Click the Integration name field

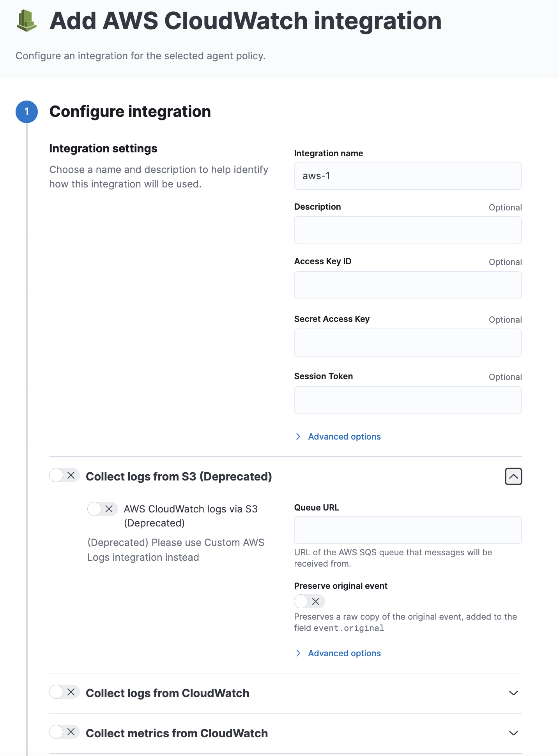tap(408, 176)
